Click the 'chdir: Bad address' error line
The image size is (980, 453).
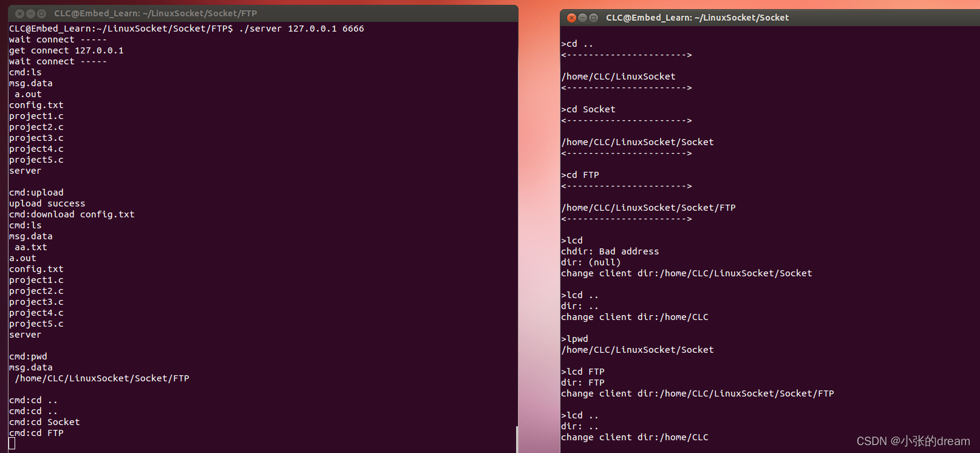click(x=610, y=251)
